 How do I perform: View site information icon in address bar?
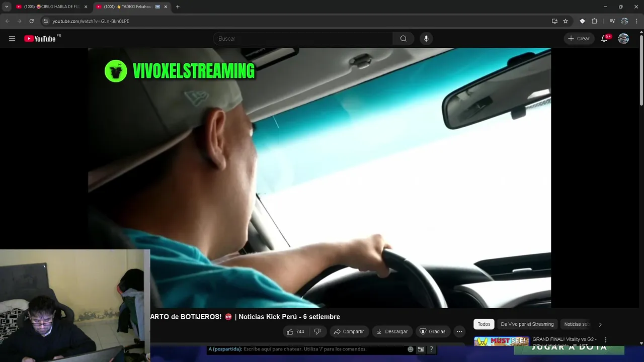pos(46,21)
